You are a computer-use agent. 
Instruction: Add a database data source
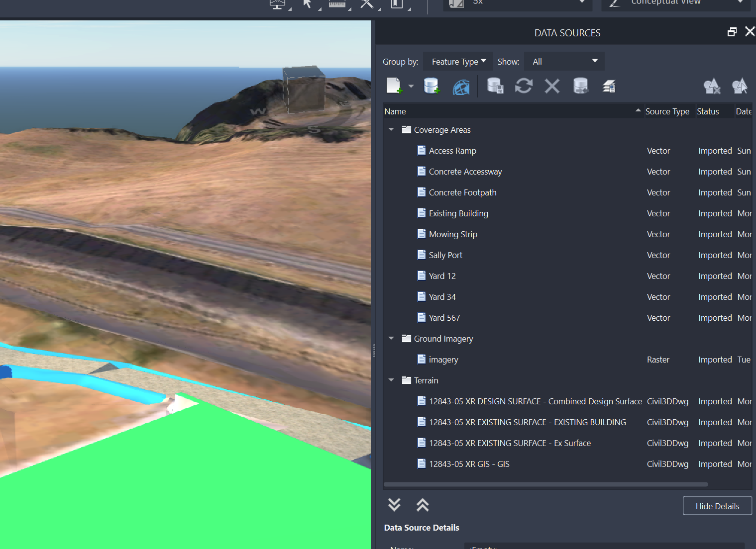click(x=432, y=86)
